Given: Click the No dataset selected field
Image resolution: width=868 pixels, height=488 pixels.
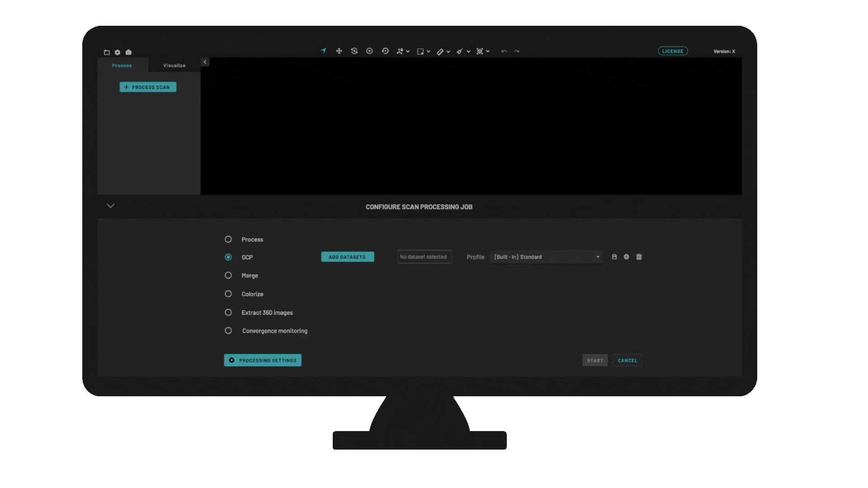Looking at the screenshot, I should (x=424, y=257).
